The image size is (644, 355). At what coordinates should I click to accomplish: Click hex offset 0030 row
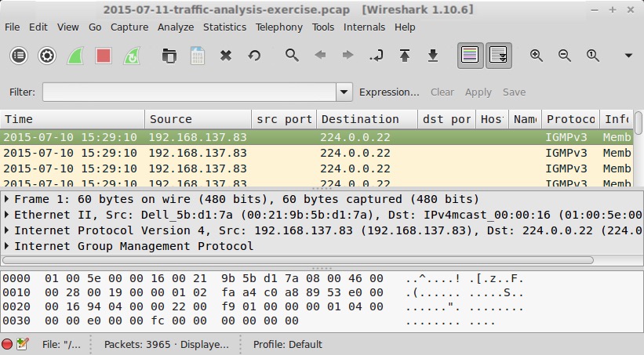point(249,321)
